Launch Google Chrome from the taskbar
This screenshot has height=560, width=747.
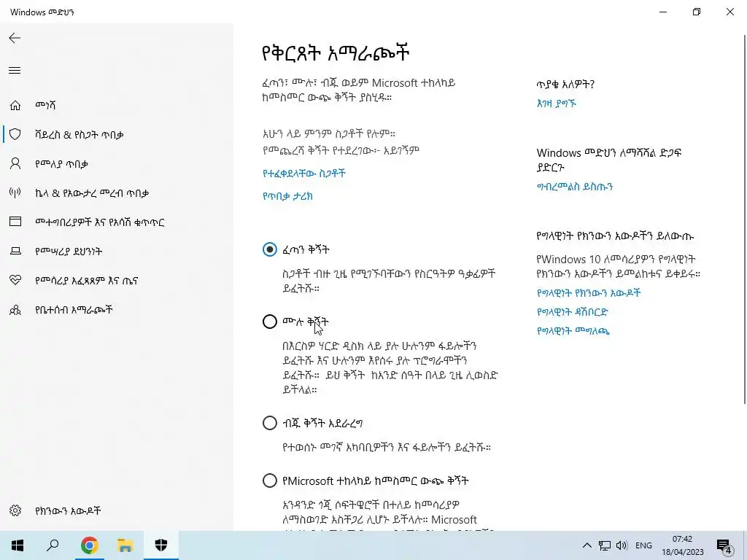point(89,545)
